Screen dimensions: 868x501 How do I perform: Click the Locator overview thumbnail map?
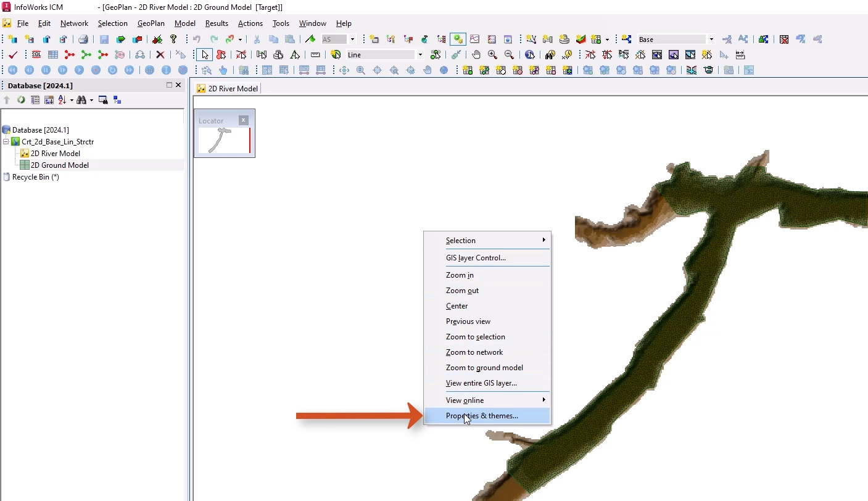pyautogui.click(x=224, y=141)
